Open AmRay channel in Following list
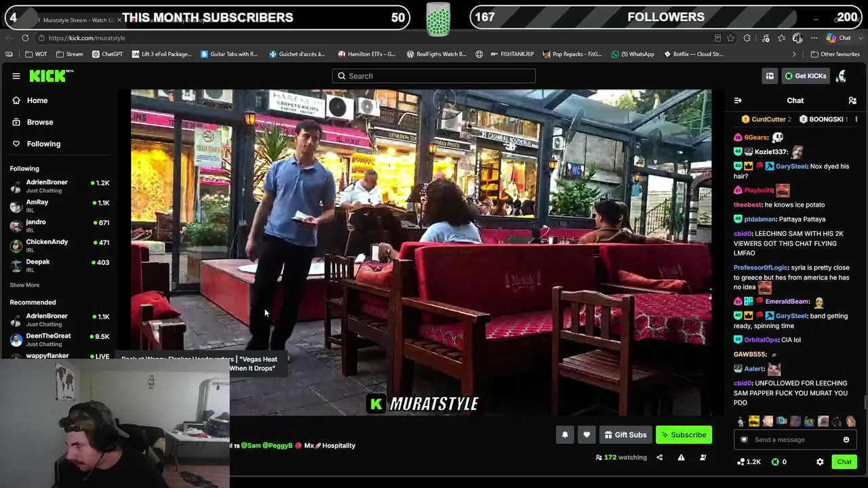 click(x=60, y=206)
